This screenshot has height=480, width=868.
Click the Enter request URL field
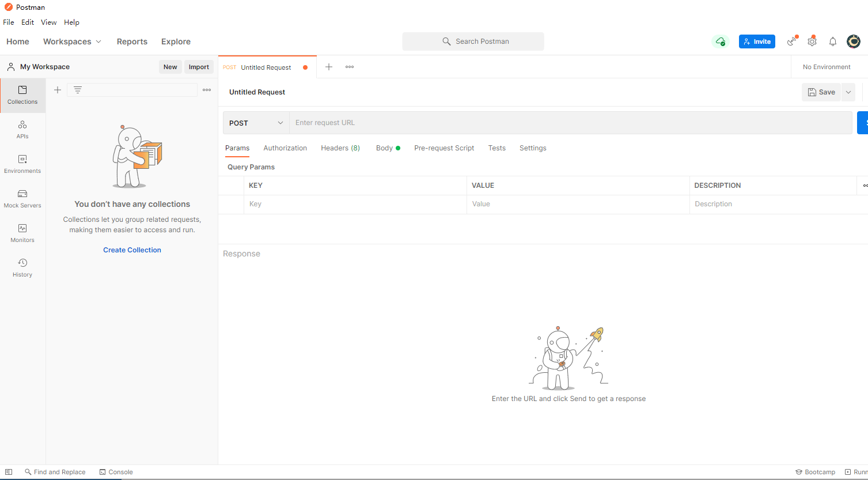(x=570, y=123)
